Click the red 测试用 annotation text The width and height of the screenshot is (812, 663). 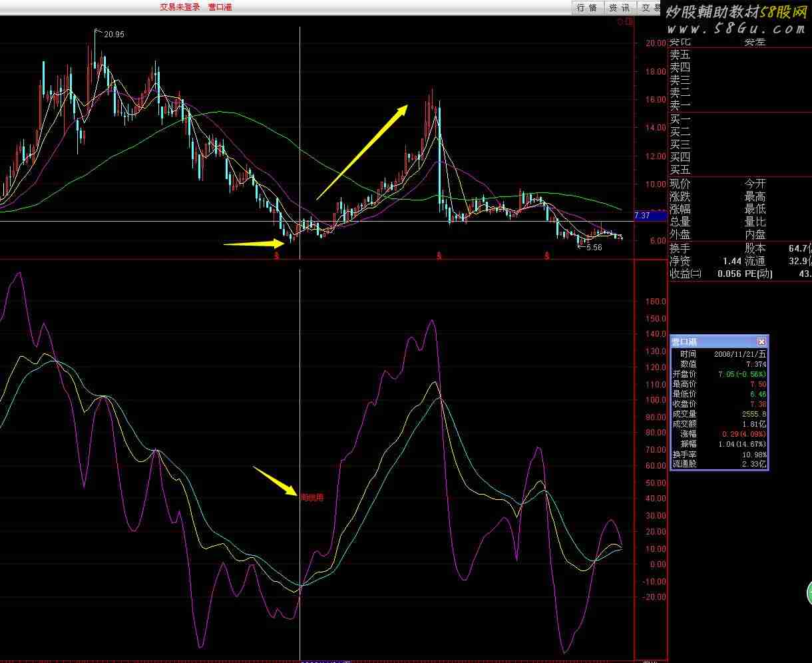click(x=312, y=497)
